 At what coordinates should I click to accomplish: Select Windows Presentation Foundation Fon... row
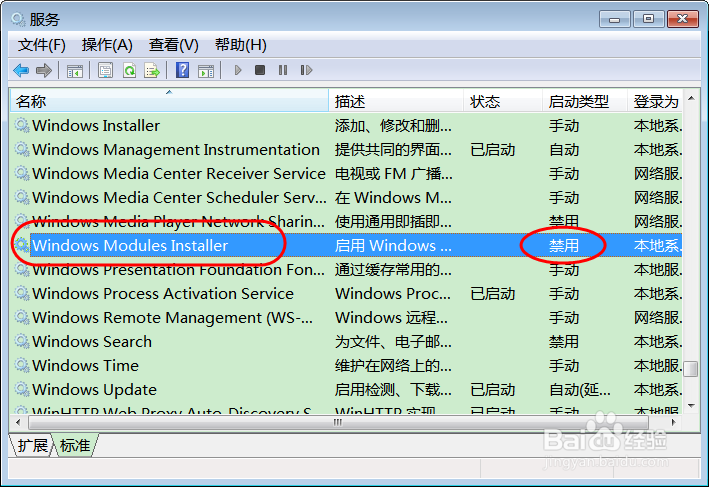(x=346, y=269)
